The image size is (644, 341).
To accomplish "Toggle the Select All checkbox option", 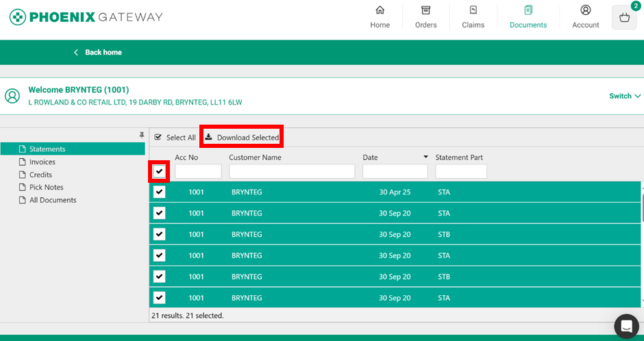I will point(158,138).
